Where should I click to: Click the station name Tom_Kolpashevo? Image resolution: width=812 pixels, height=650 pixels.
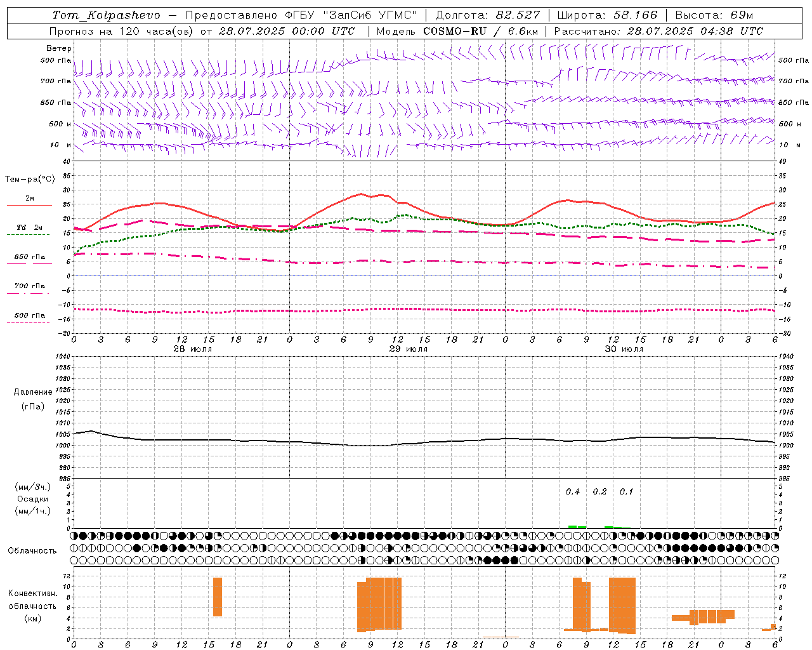click(106, 15)
